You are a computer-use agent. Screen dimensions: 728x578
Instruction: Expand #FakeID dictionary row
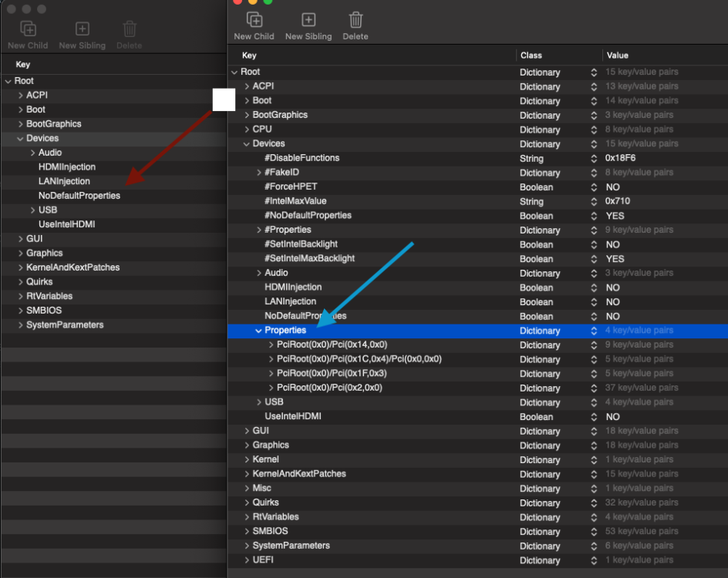click(259, 173)
